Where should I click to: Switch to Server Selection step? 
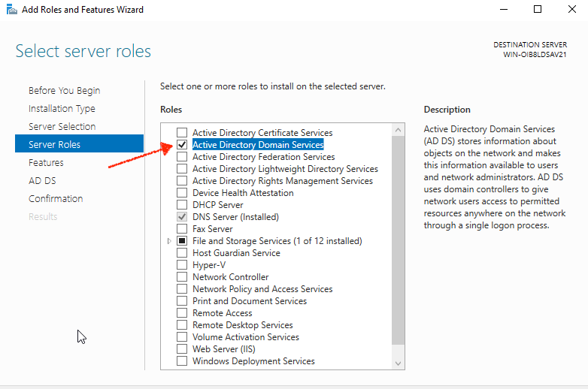click(x=62, y=127)
